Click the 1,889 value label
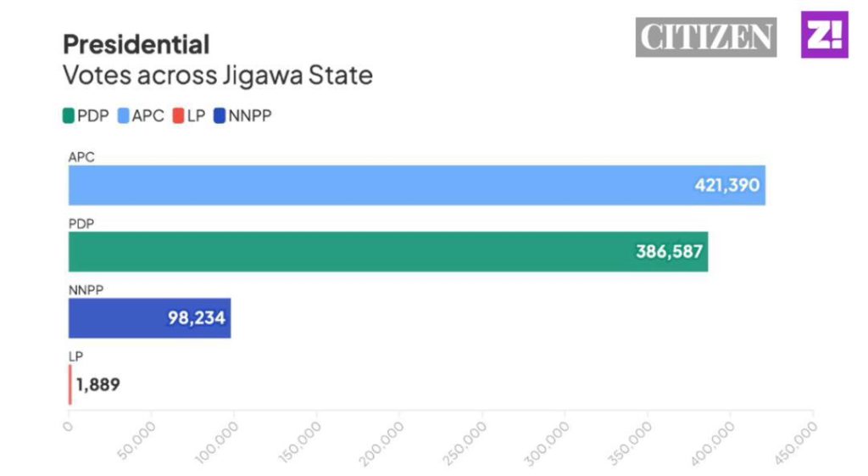 pos(98,384)
